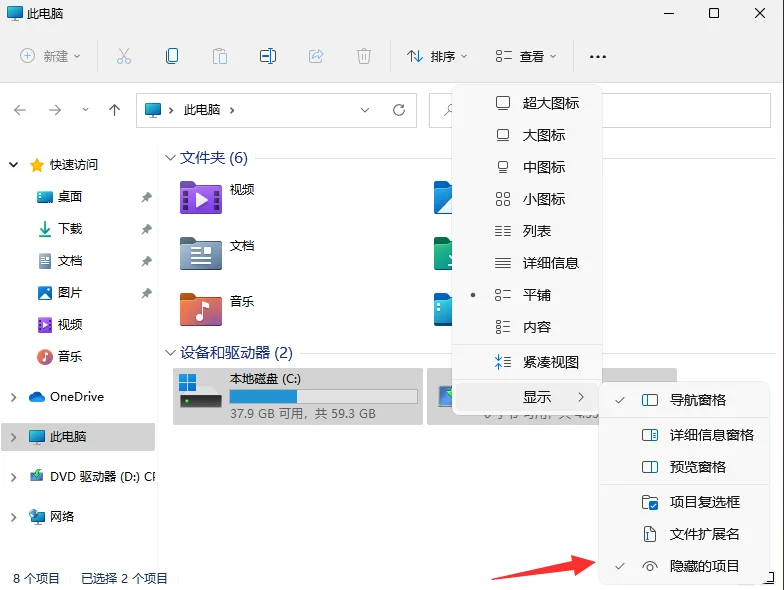Choose 超大图标 view option

550,103
